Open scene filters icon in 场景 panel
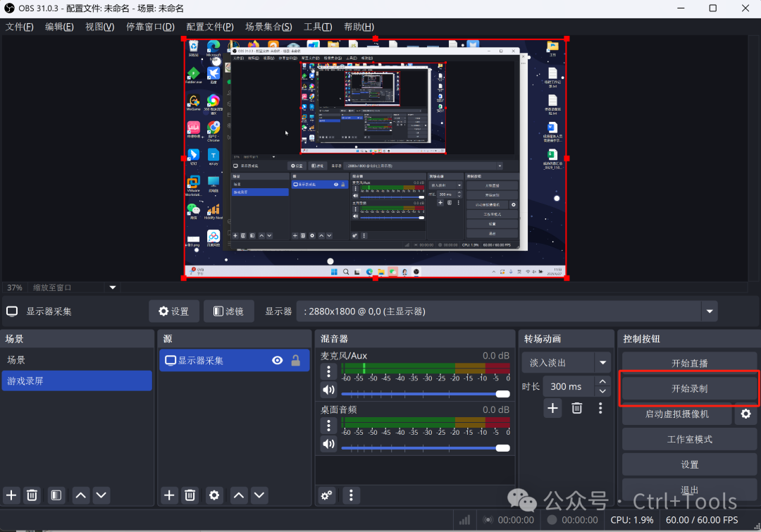761x532 pixels. (57, 495)
